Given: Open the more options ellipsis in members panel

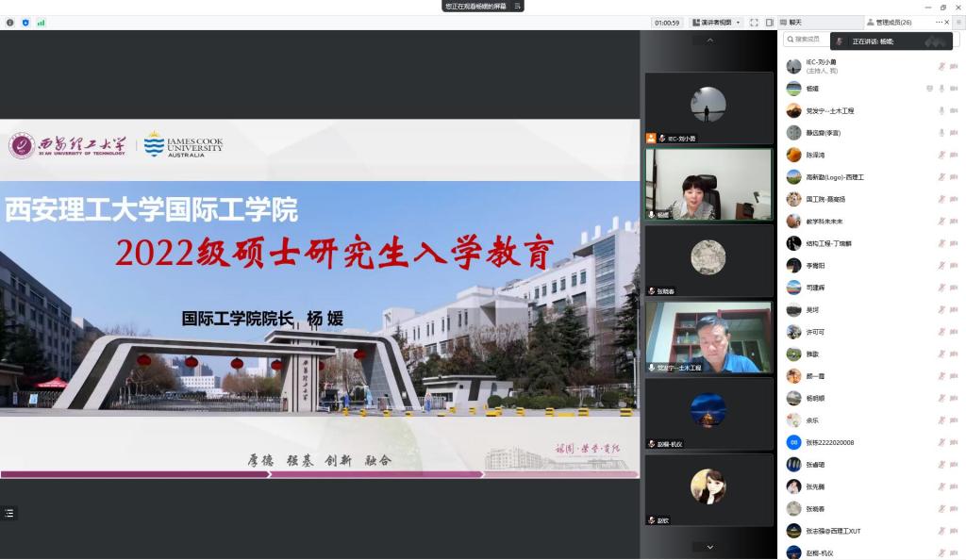Looking at the screenshot, I should click(x=939, y=22).
